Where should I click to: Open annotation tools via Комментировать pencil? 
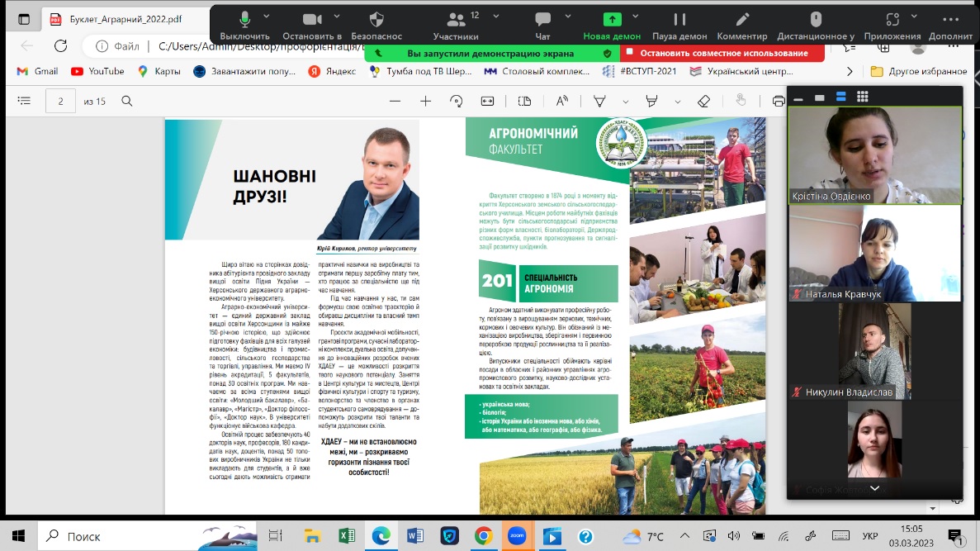coord(742,26)
